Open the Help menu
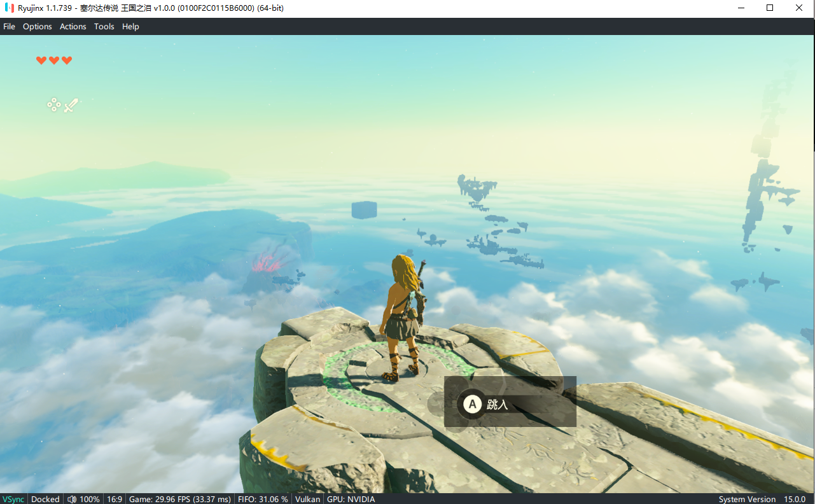 [130, 26]
